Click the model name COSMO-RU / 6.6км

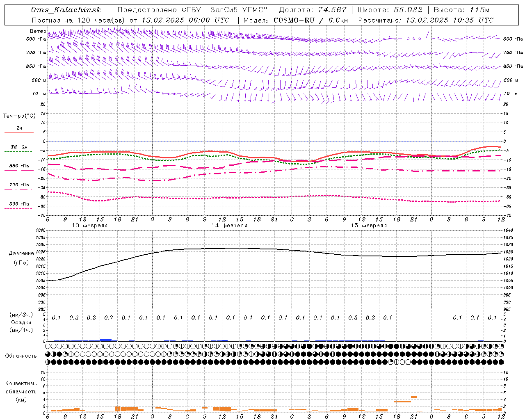310,20
